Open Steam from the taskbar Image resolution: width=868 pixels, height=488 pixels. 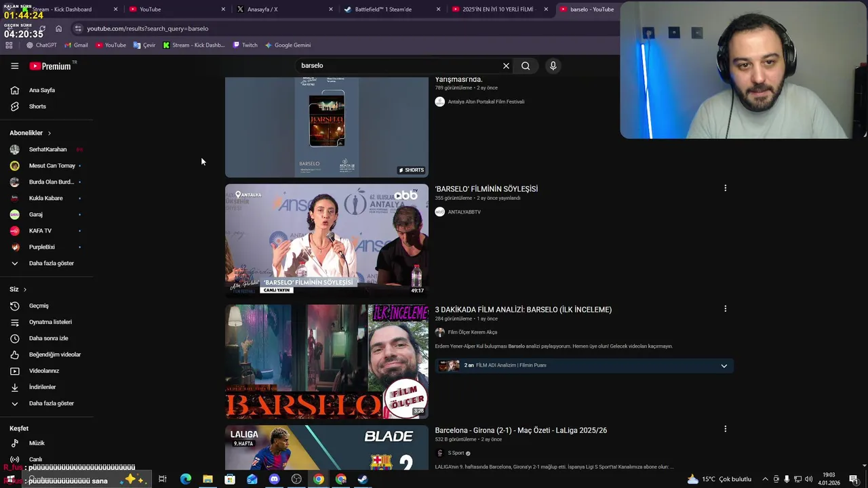pos(363,479)
